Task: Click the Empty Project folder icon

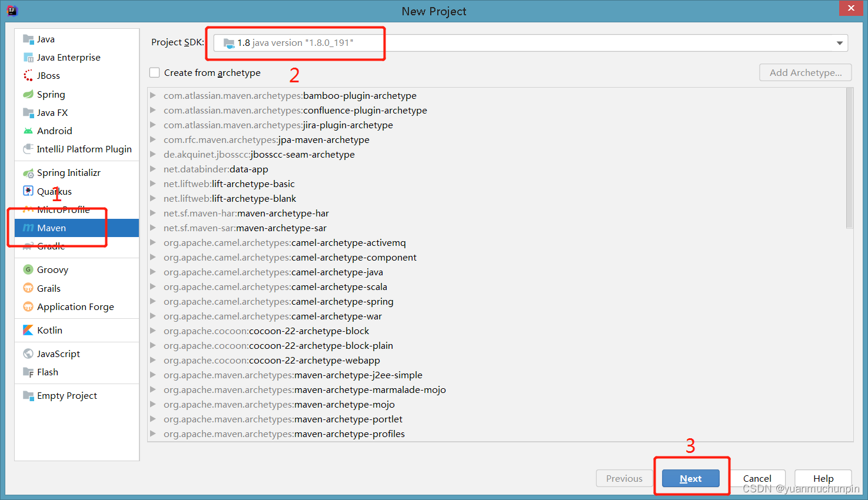Action: pyautogui.click(x=28, y=396)
